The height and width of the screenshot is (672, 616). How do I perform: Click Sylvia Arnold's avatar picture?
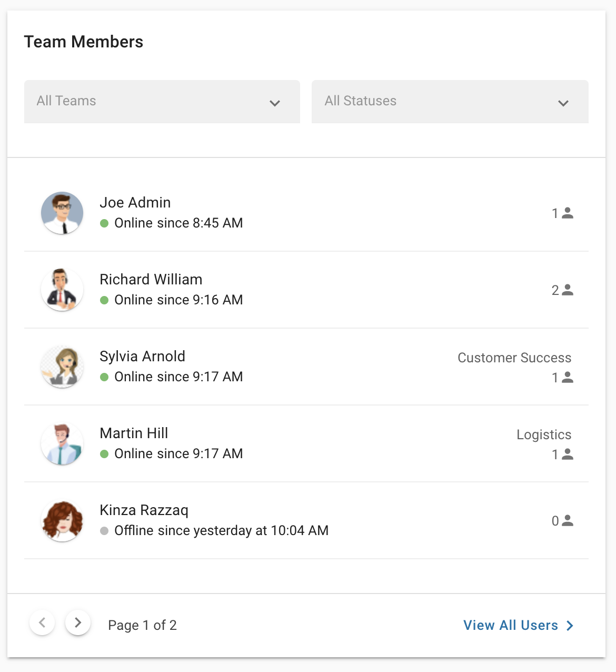[x=62, y=367]
